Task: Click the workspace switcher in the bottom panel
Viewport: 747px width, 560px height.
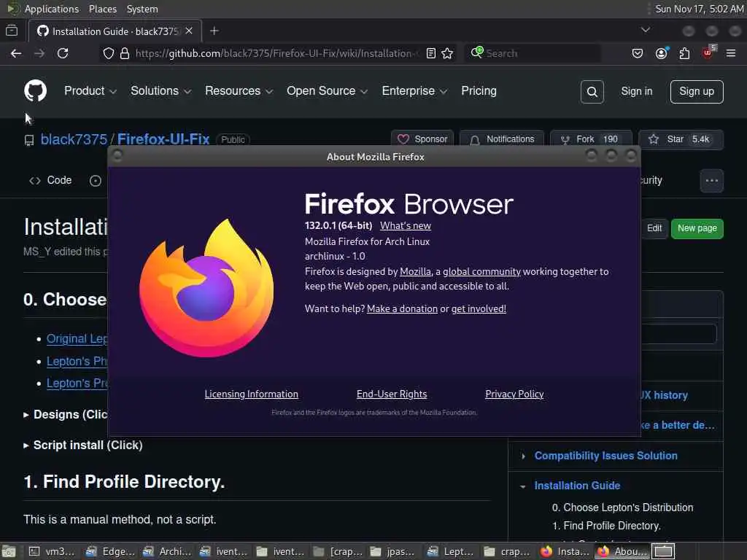Action: (x=663, y=551)
